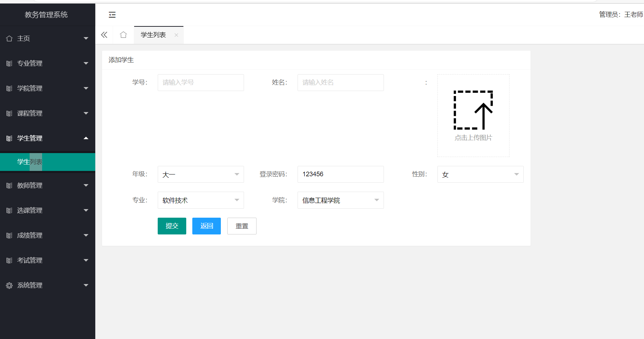Open the 主页 menu item
This screenshot has width=644, height=339.
[x=47, y=38]
